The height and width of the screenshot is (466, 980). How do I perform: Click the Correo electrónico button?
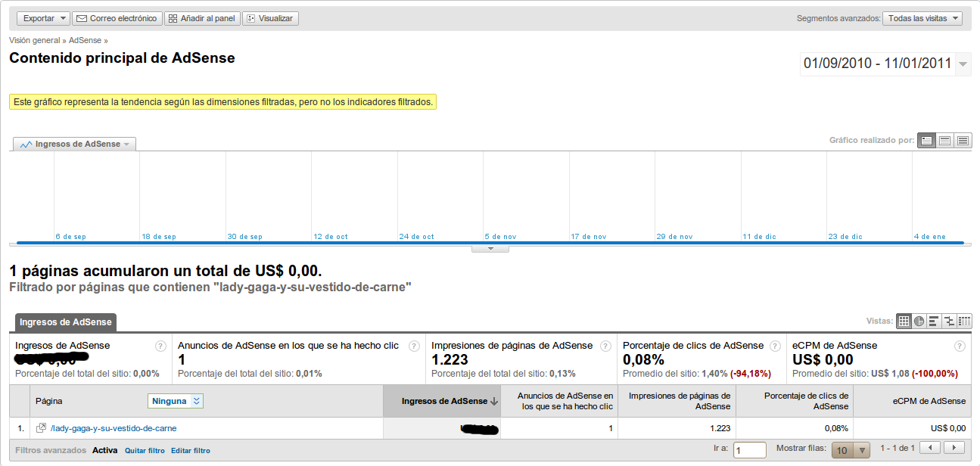coord(117,18)
